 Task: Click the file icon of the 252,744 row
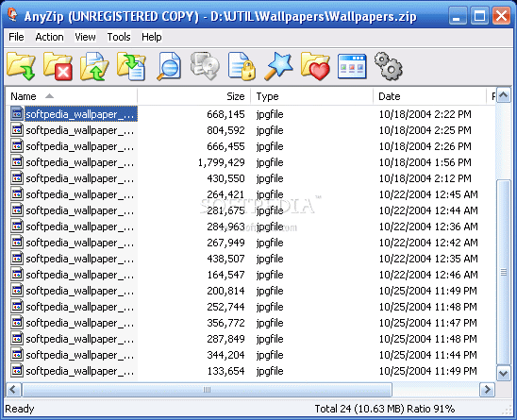[17, 307]
